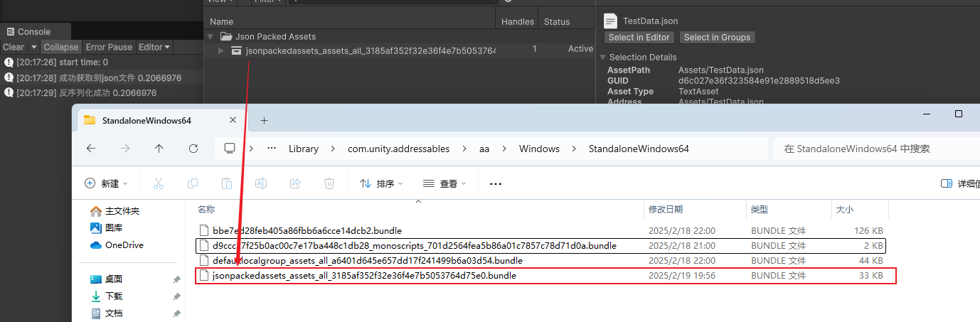Click Library in the breadcrumb path

[x=304, y=149]
